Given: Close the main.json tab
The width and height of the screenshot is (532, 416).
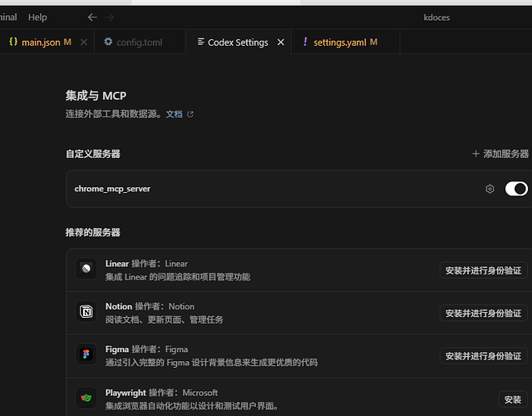Looking at the screenshot, I should [83, 42].
